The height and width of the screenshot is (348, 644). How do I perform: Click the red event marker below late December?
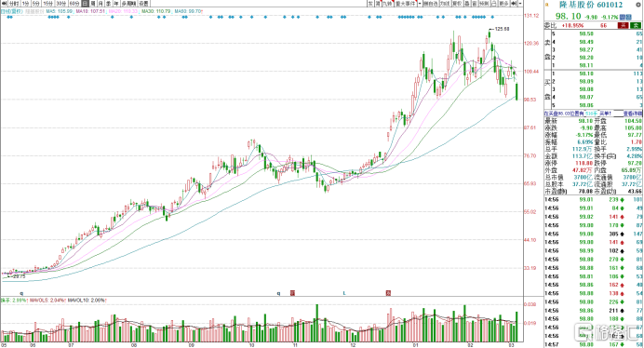click(x=388, y=293)
